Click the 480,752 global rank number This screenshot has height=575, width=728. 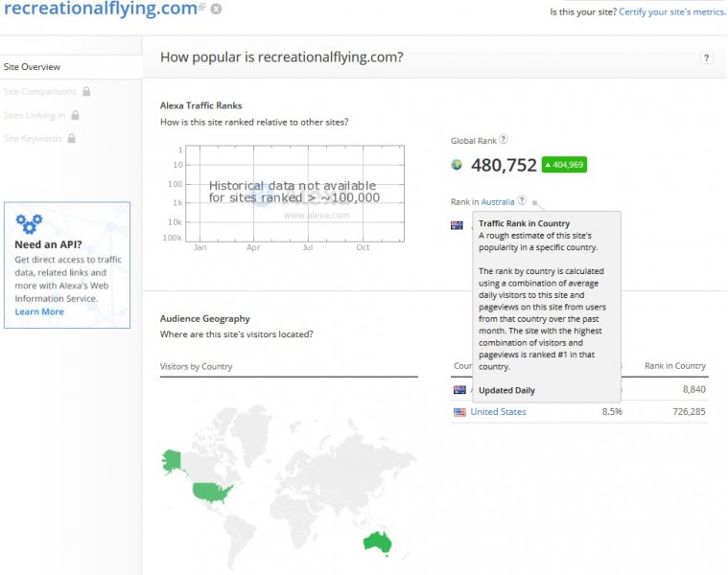click(x=504, y=165)
